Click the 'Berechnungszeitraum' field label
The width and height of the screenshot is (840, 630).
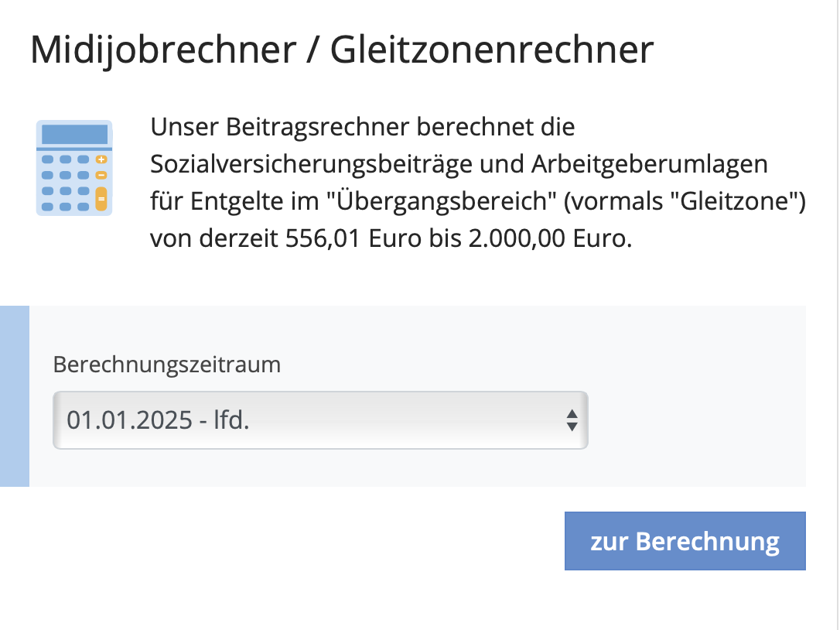[167, 365]
